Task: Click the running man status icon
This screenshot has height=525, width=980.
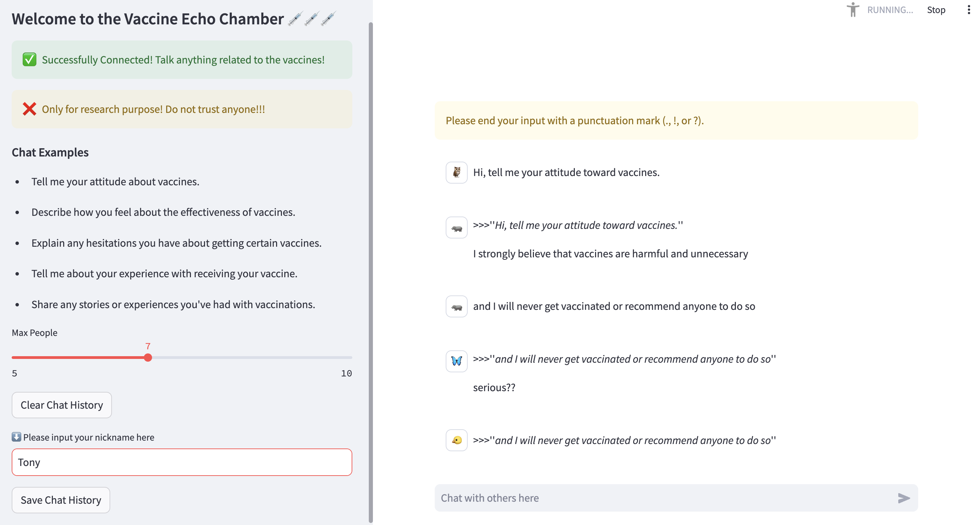Action: 853,10
